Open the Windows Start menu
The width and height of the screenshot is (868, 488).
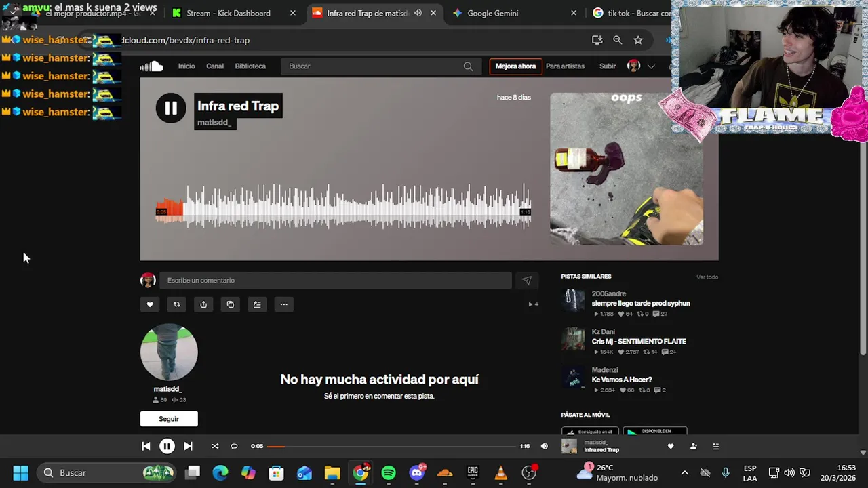(x=20, y=472)
